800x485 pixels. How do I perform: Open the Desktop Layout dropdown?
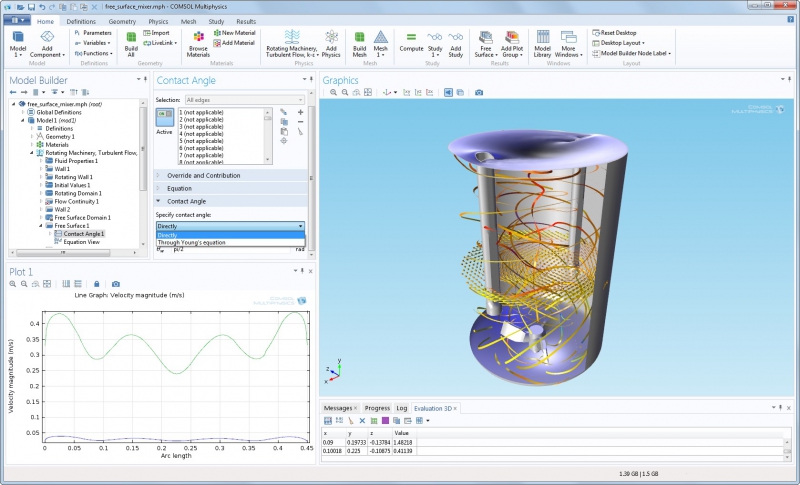click(618, 43)
